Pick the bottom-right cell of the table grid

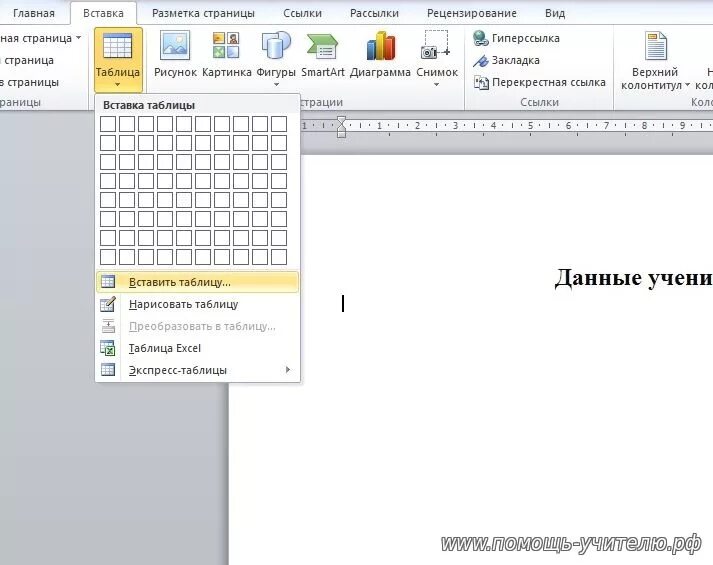coord(279,257)
